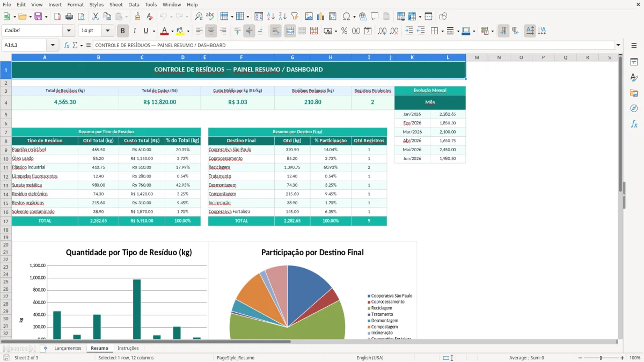Image resolution: width=644 pixels, height=362 pixels.
Task: Click the Clear Direct Formatting icon
Action: [x=149, y=17]
